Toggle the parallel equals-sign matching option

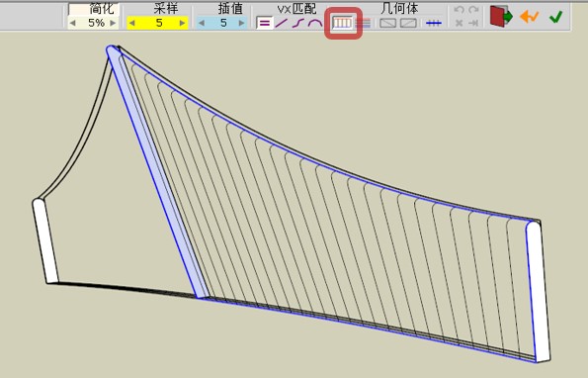[x=265, y=23]
